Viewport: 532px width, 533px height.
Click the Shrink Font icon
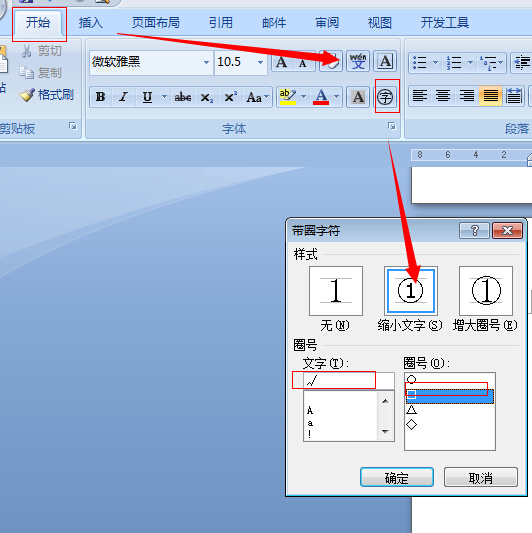click(x=303, y=62)
